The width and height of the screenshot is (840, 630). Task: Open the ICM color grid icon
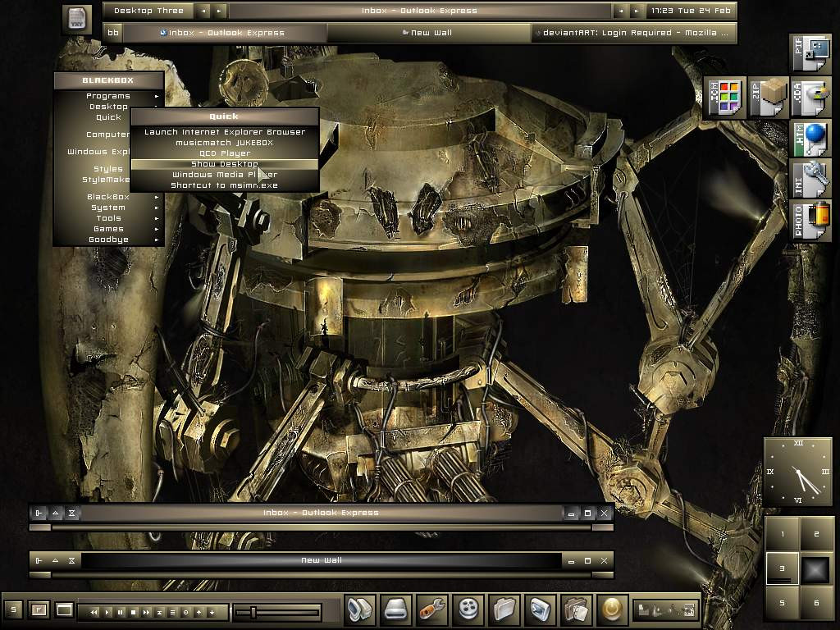(725, 98)
